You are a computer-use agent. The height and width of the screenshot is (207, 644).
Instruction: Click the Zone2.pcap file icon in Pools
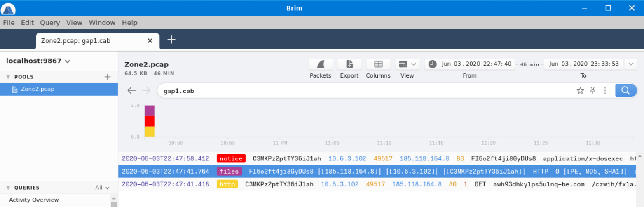click(x=14, y=89)
